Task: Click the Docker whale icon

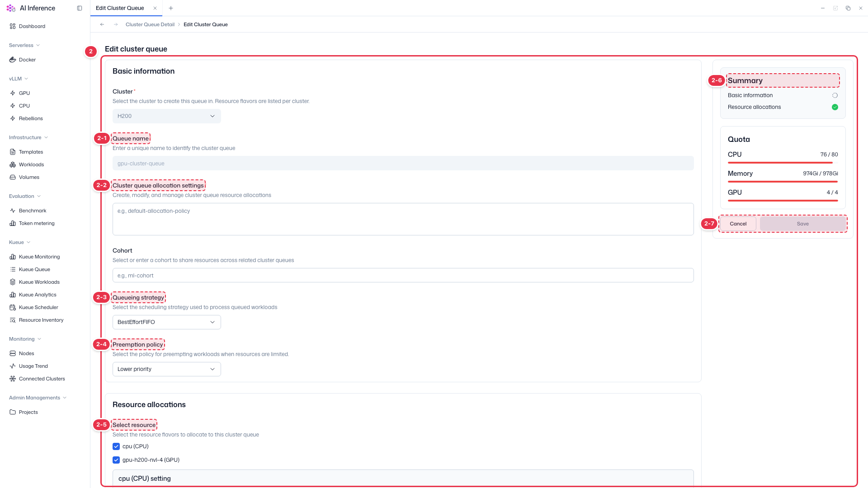Action: pos(13,60)
